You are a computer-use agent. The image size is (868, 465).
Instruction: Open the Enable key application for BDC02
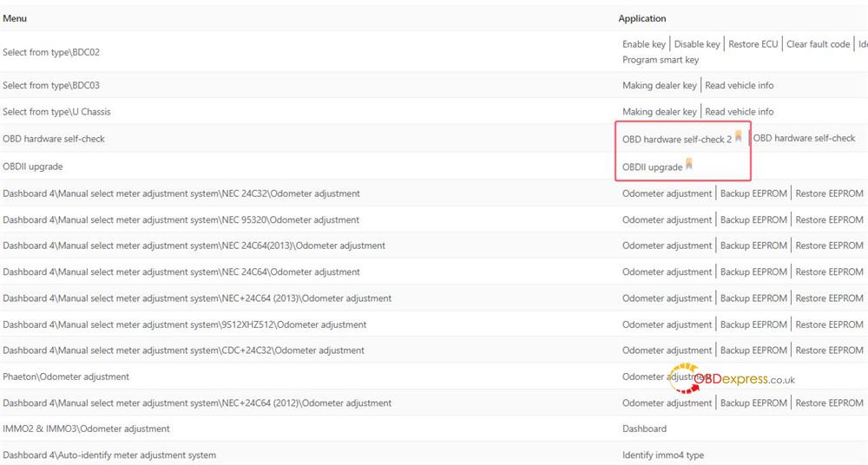(643, 44)
